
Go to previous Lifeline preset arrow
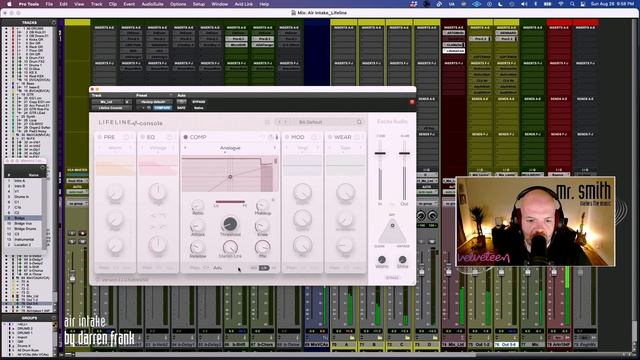click(280, 122)
